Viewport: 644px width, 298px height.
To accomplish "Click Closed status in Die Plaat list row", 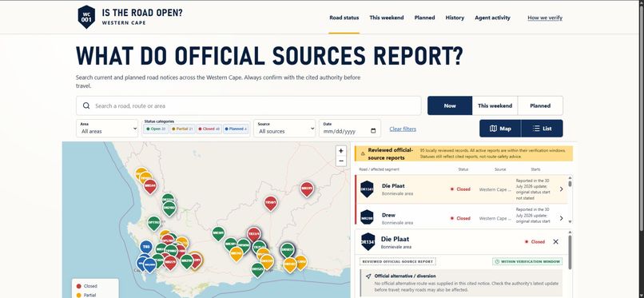I will click(460, 189).
